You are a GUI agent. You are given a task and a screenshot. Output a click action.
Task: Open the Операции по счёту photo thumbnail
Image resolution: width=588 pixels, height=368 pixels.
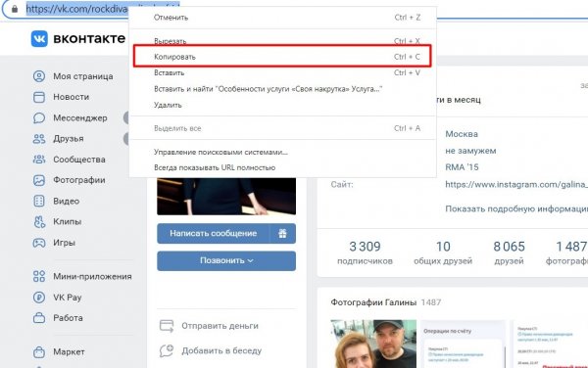(x=463, y=344)
